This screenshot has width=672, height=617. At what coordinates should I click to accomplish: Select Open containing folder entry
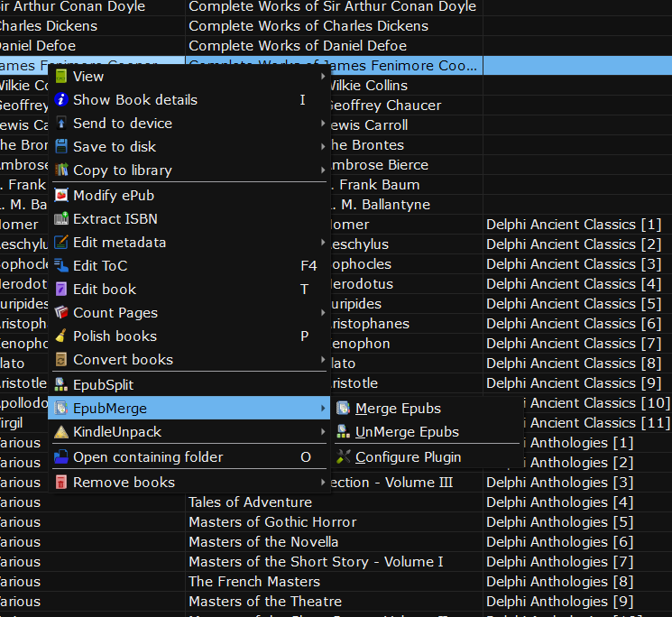189,457
